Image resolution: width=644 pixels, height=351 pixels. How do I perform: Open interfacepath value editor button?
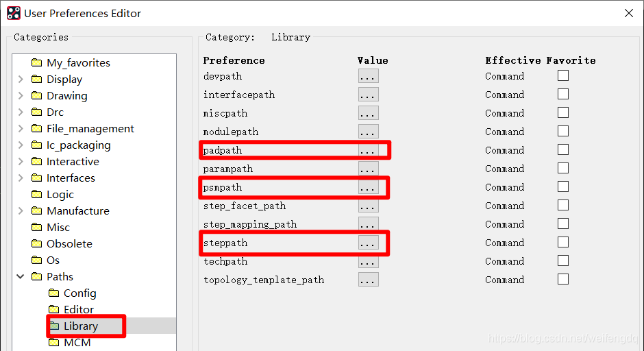(368, 95)
